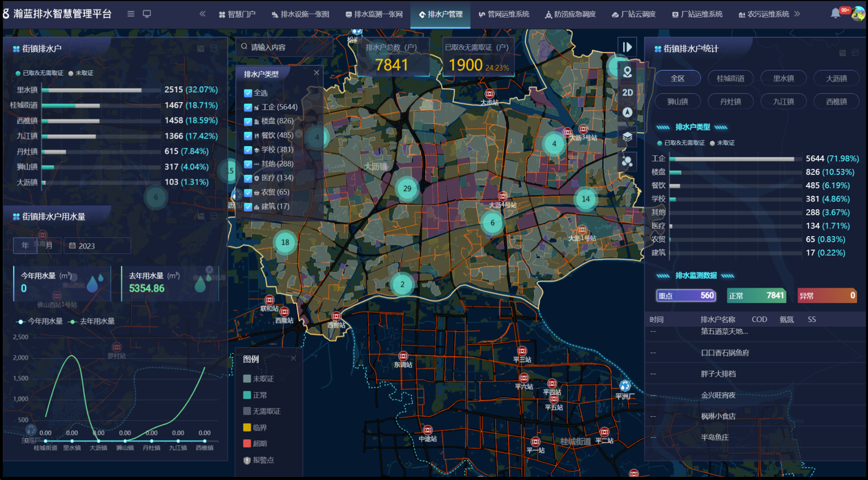
Task: Uncheck 建筑 (17) checkbox
Action: (248, 207)
